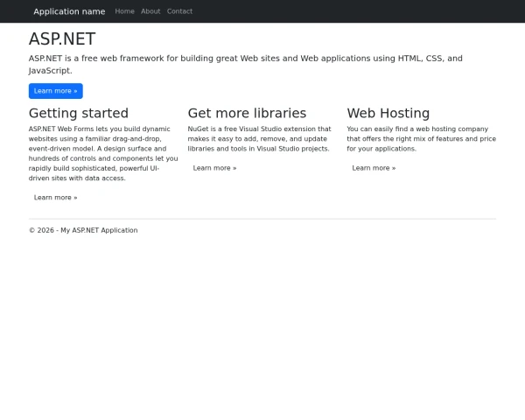Click the horizontal divider above the footer
Screen dimensions: 525x420
(262, 219)
